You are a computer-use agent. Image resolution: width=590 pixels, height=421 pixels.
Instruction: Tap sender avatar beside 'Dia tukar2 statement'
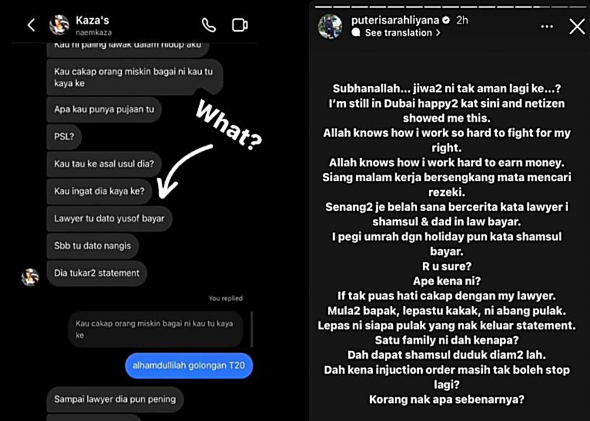30,277
